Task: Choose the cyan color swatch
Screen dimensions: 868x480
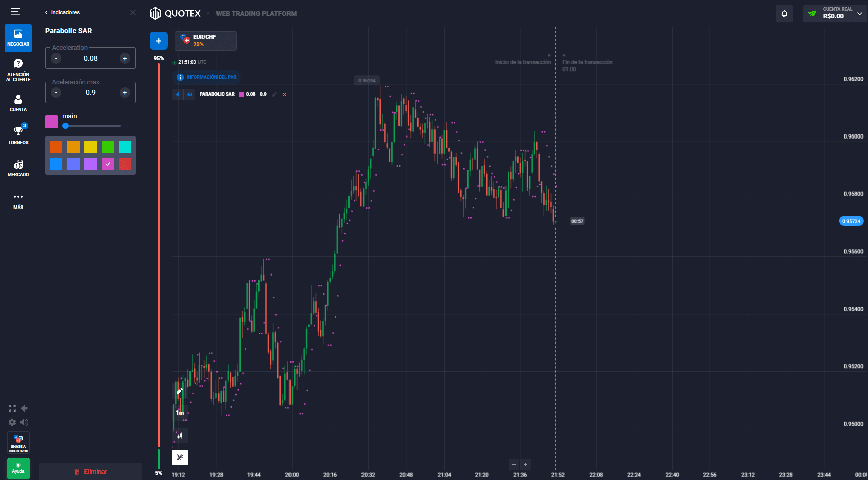Action: click(125, 147)
